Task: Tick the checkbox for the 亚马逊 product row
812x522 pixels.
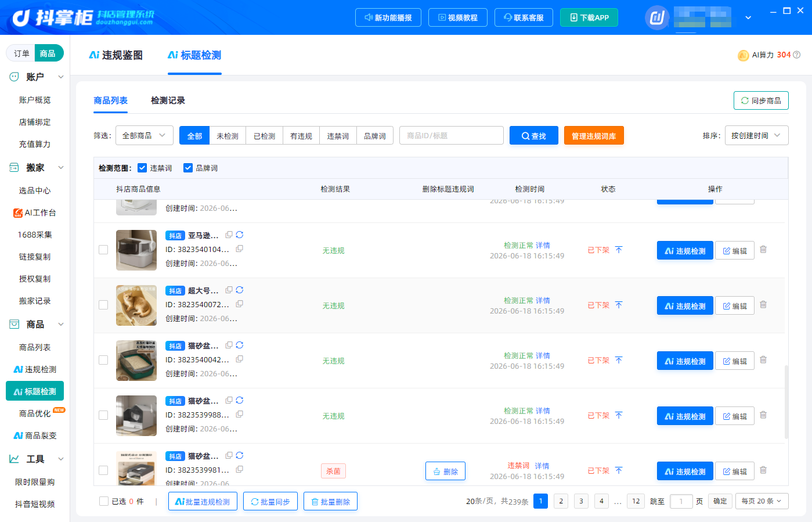Action: pos(103,250)
